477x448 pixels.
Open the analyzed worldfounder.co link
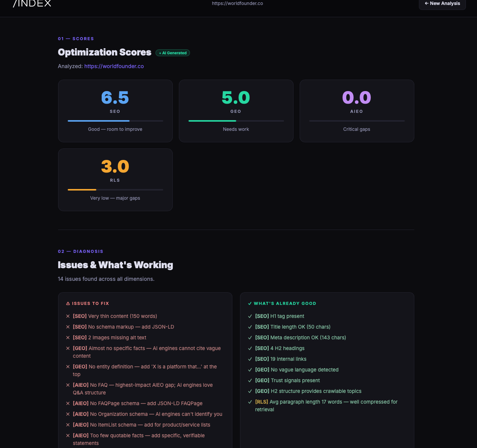(x=114, y=66)
